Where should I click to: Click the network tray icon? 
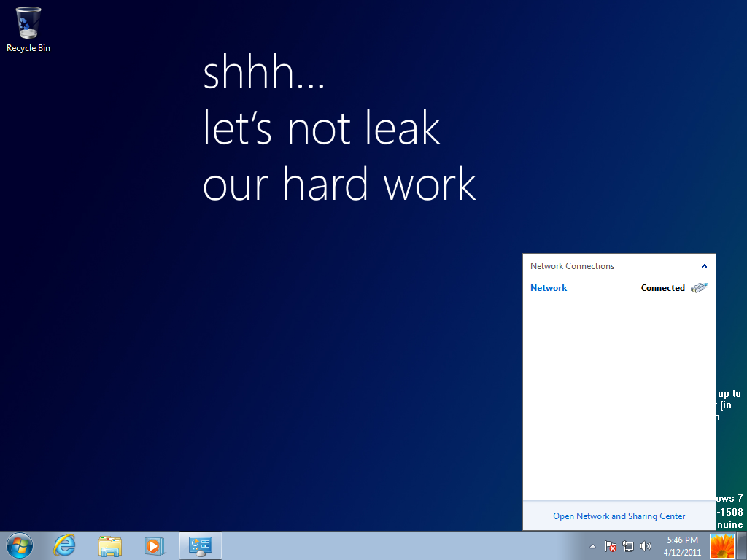pos(628,546)
